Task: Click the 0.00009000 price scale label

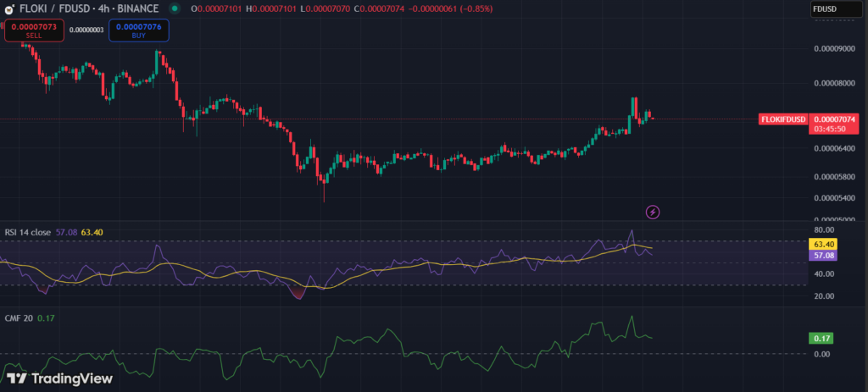Action: (x=832, y=49)
